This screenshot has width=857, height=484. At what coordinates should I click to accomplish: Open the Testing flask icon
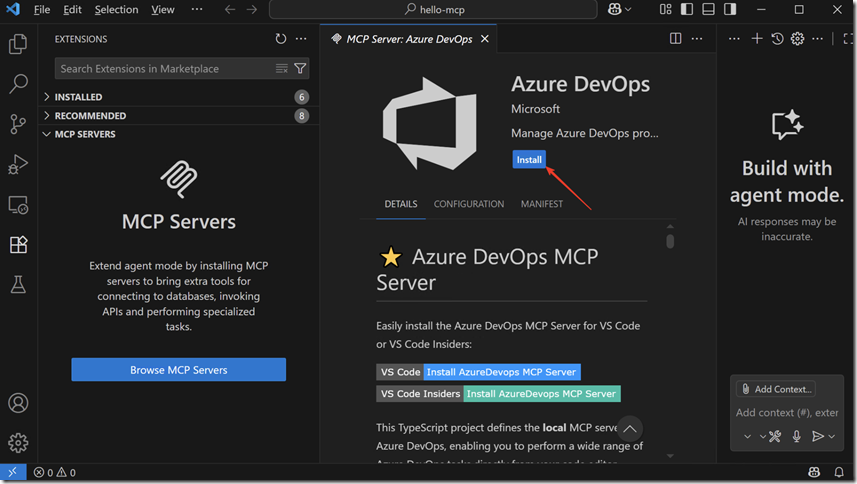[x=18, y=285]
